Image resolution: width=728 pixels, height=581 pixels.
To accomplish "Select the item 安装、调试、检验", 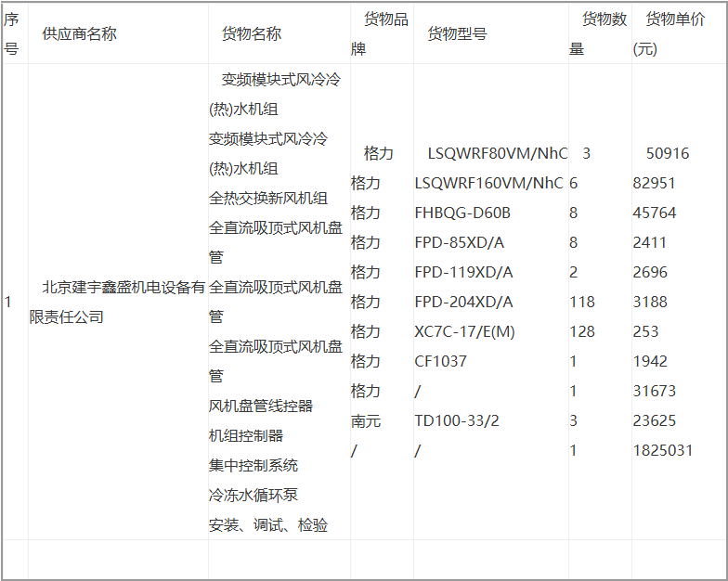I will (267, 525).
